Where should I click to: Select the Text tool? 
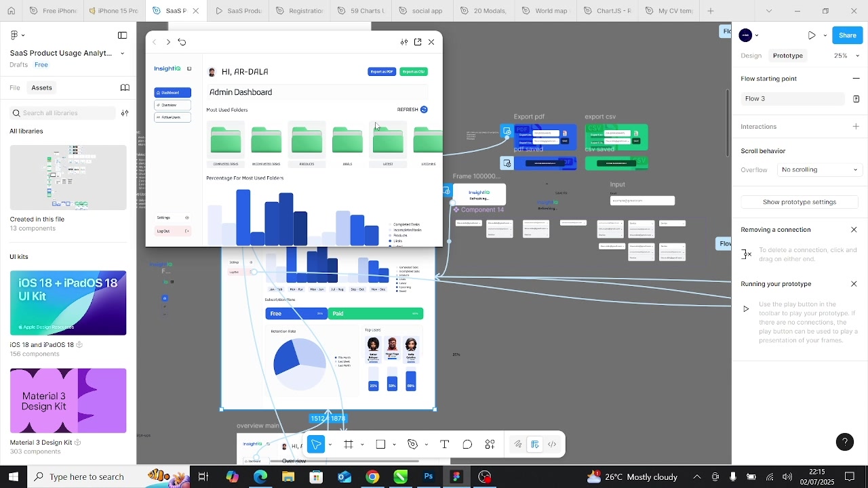(x=445, y=445)
